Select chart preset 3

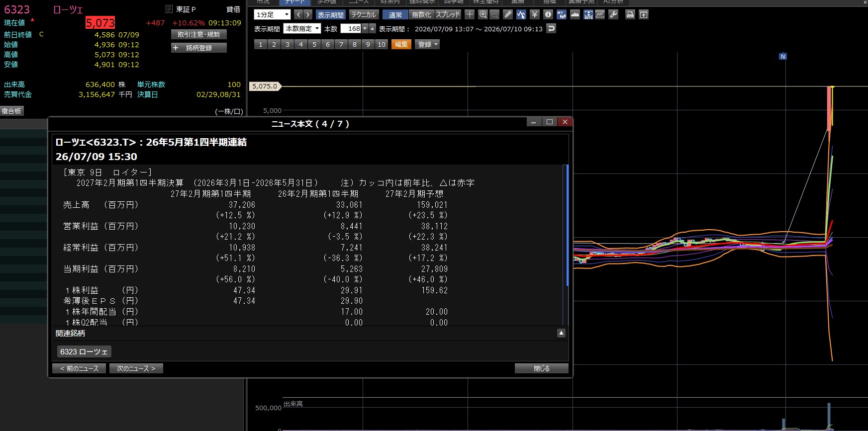[x=288, y=44]
